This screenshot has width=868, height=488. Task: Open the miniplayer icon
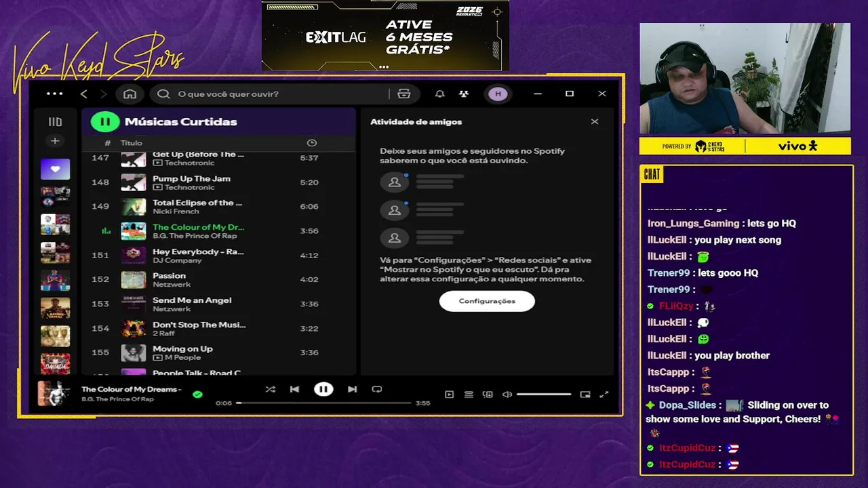[x=585, y=394]
